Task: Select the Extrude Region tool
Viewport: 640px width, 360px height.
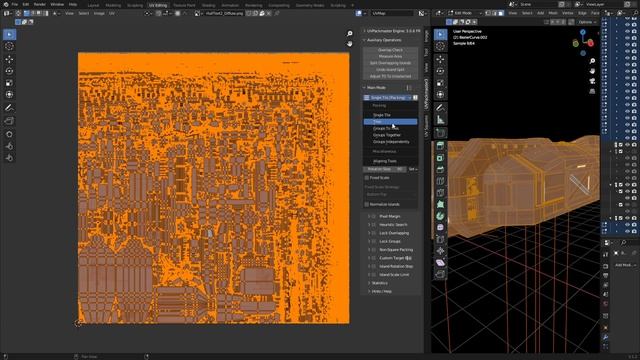Action: coord(440,146)
